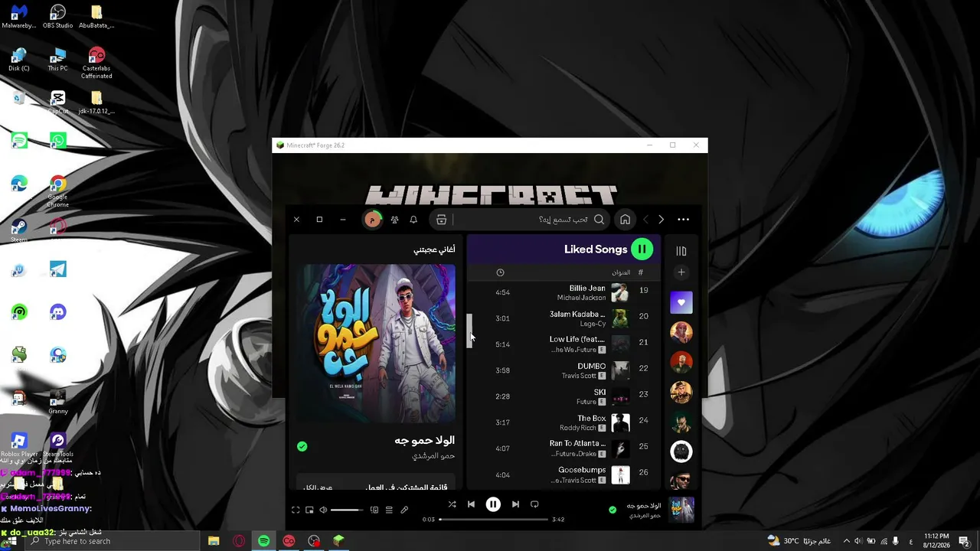Play the Ran To Atlanta track

click(564, 448)
